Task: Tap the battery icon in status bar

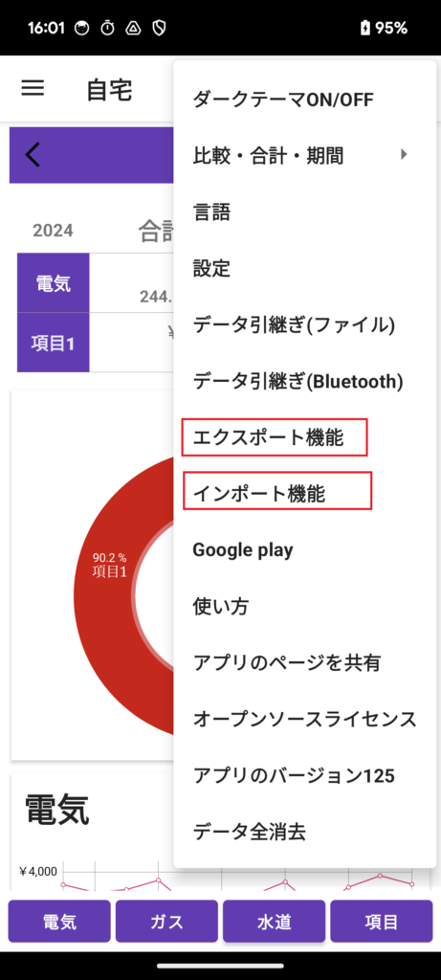Action: tap(365, 28)
